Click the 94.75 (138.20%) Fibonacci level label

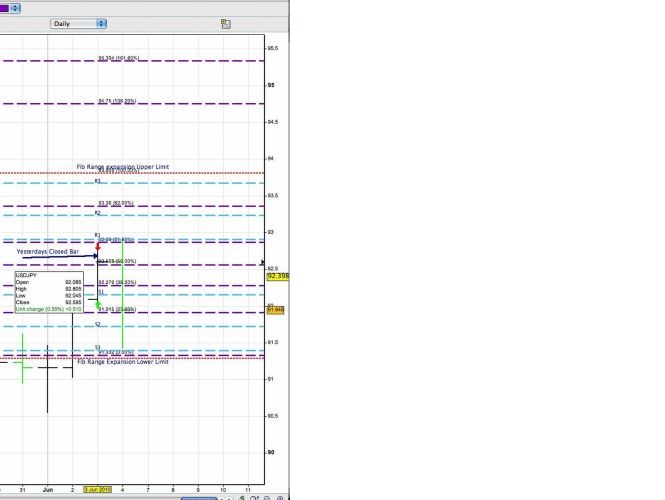[117, 101]
